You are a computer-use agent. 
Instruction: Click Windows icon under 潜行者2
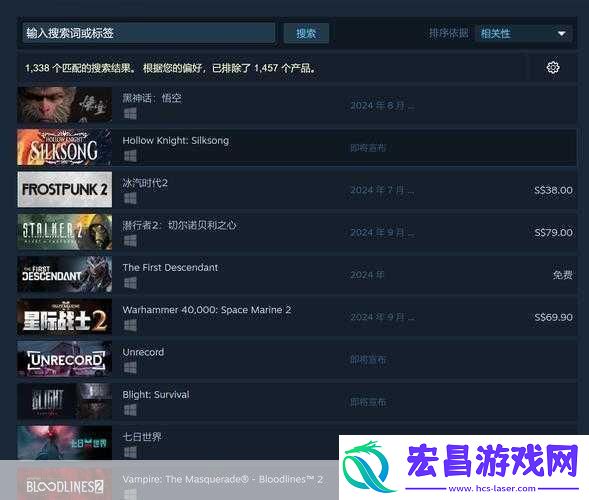[130, 240]
